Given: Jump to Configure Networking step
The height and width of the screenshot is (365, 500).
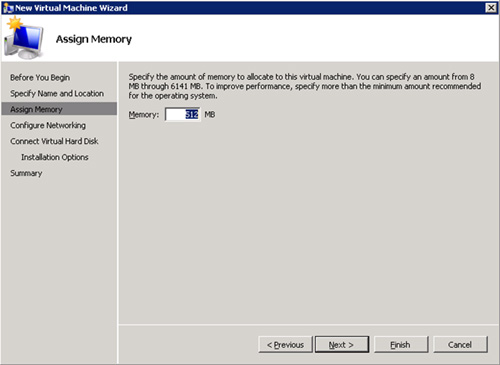Looking at the screenshot, I should [48, 125].
